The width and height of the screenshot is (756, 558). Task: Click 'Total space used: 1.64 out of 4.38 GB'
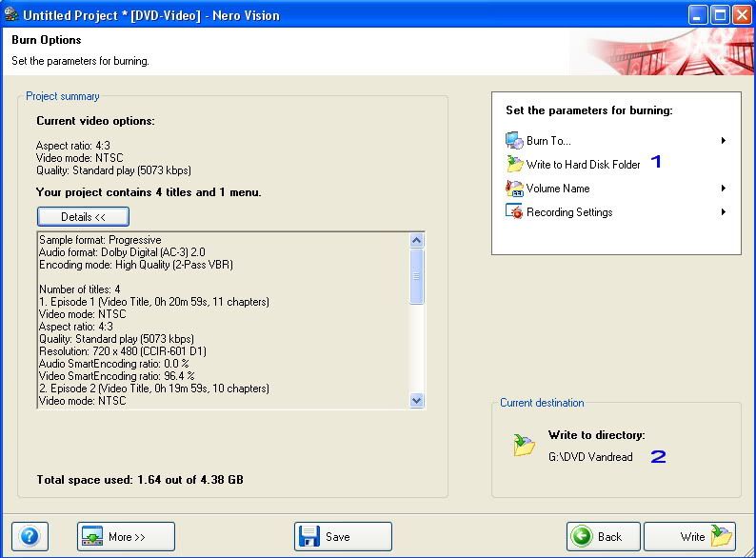click(140, 480)
